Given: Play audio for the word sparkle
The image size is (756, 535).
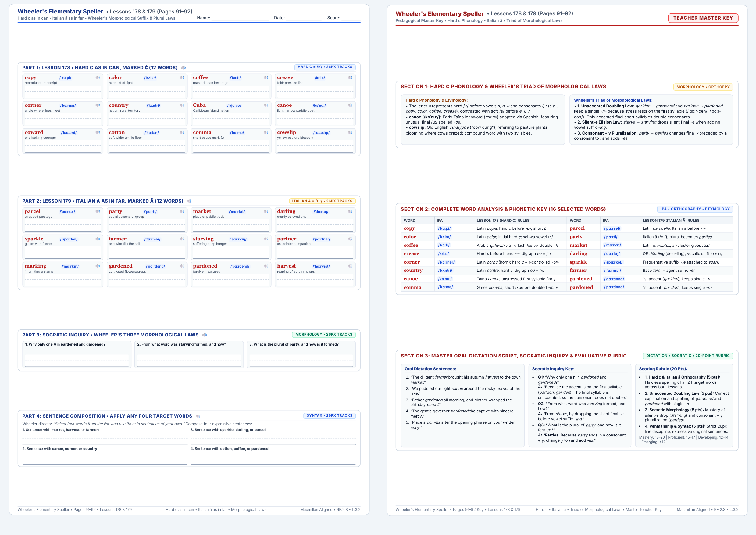Looking at the screenshot, I should pos(98,239).
